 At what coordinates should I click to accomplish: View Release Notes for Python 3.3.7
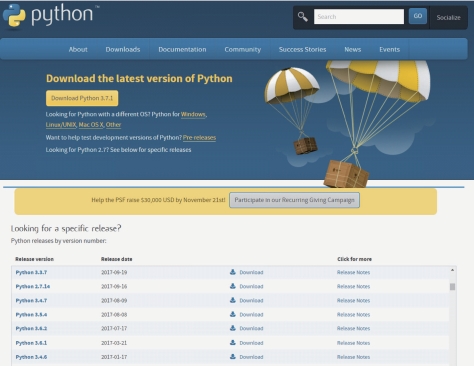pyautogui.click(x=353, y=272)
